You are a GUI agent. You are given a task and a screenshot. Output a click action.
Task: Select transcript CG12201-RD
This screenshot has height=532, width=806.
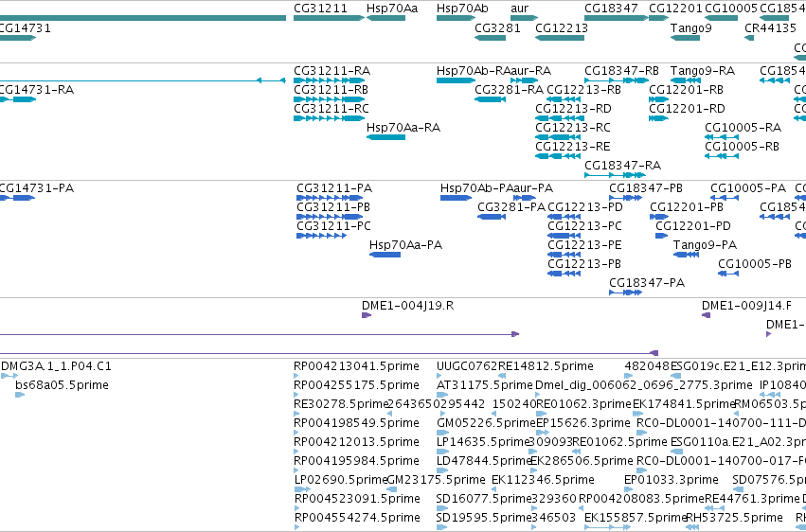[659, 118]
